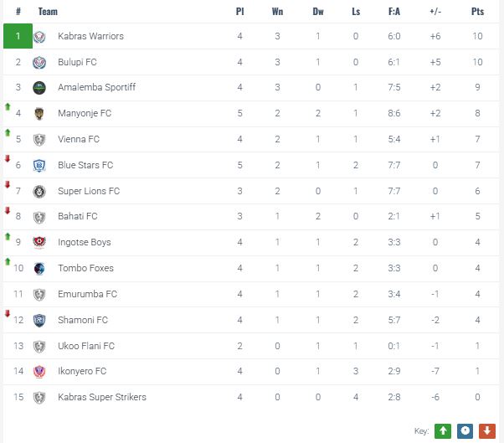Click the Bulupi FC club crest
504x443 pixels.
39,62
